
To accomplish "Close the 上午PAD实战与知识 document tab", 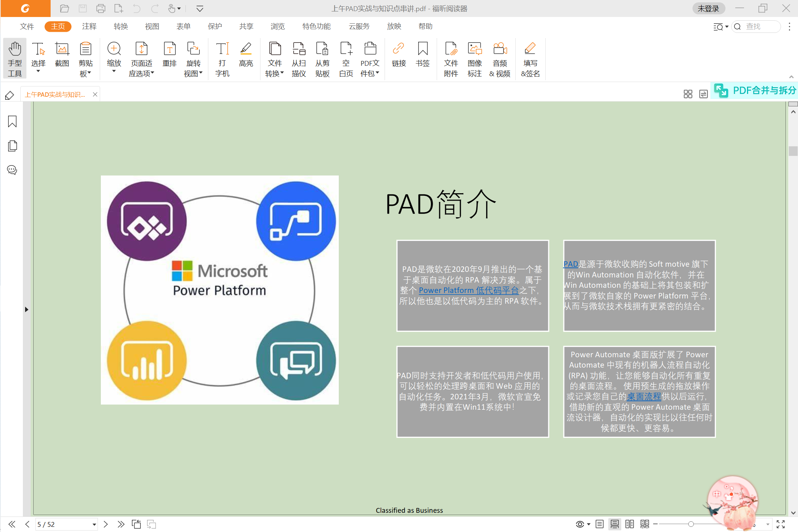I will [x=95, y=95].
